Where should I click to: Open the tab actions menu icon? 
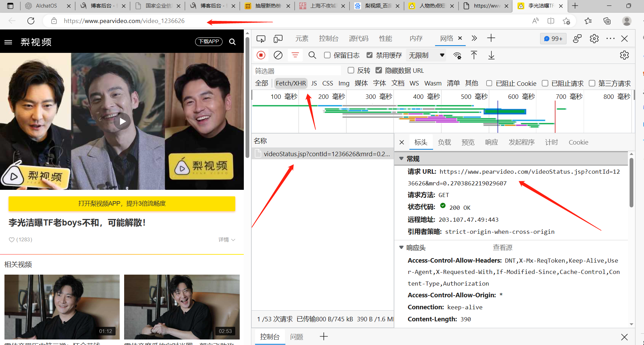pos(10,6)
